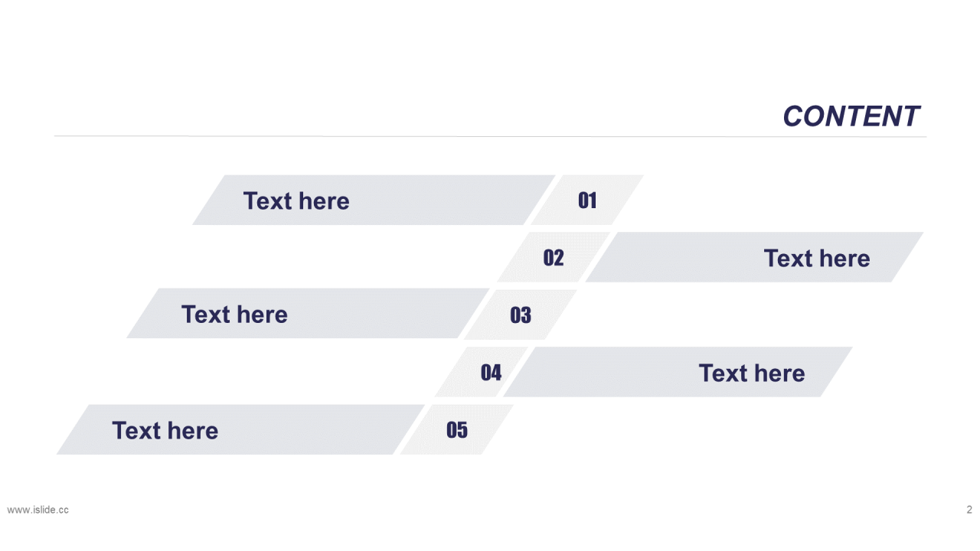
Task: Select the gray parallelogram bar right of 04
Action: [x=678, y=372]
